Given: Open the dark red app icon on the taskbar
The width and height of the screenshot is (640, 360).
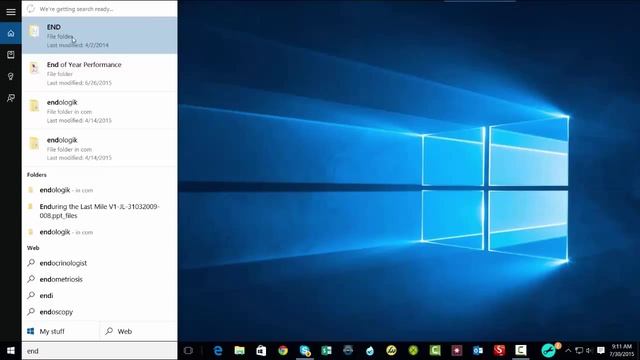Looking at the screenshot, I should [x=457, y=351].
